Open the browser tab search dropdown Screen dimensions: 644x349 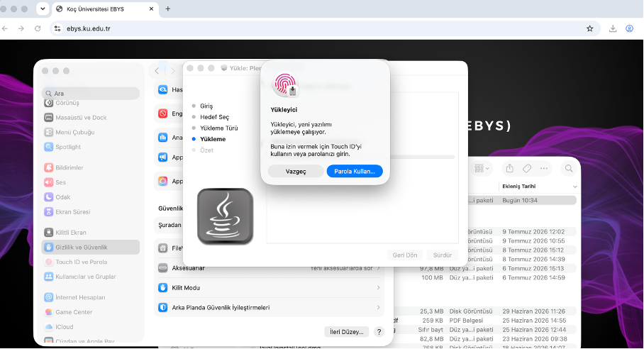coord(43,9)
